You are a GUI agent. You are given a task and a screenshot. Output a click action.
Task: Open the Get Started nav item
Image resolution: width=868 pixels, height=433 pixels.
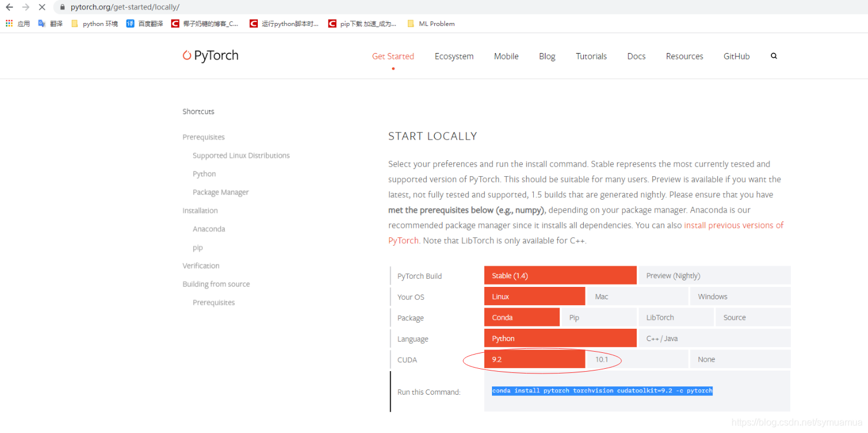click(x=393, y=56)
